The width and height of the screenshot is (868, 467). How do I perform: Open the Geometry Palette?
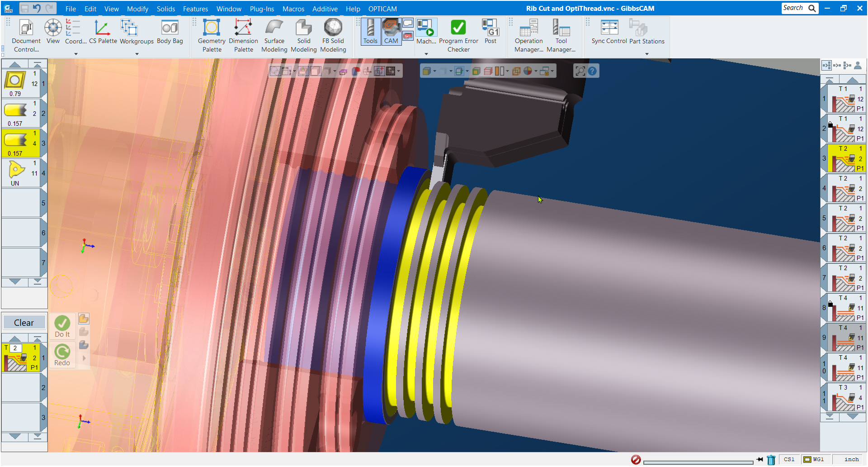tap(212, 36)
